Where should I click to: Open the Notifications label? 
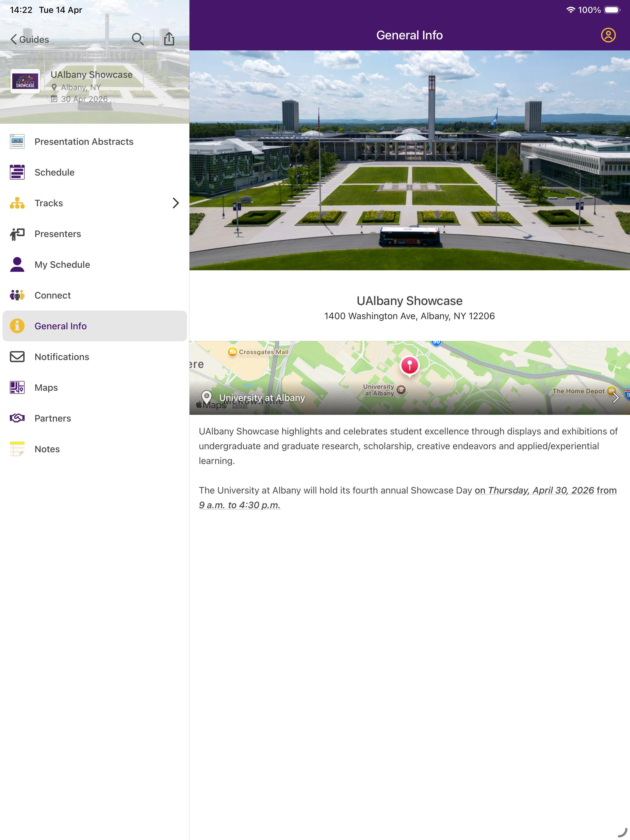62,357
